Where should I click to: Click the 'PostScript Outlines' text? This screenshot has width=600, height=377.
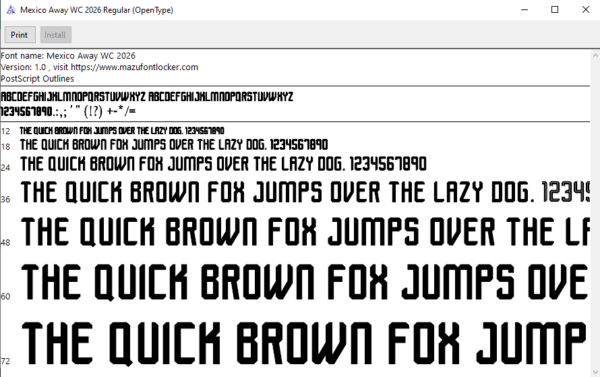(x=38, y=79)
